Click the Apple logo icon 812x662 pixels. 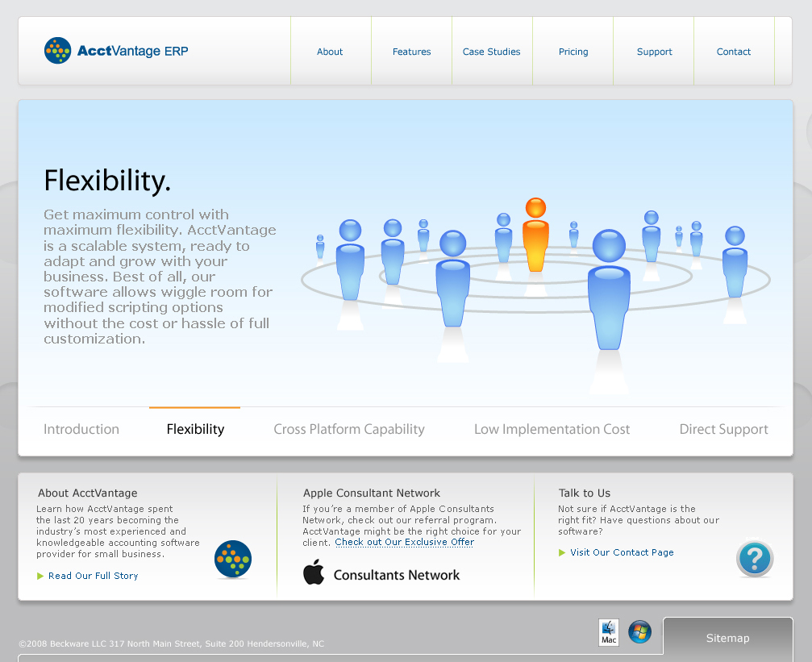[314, 572]
